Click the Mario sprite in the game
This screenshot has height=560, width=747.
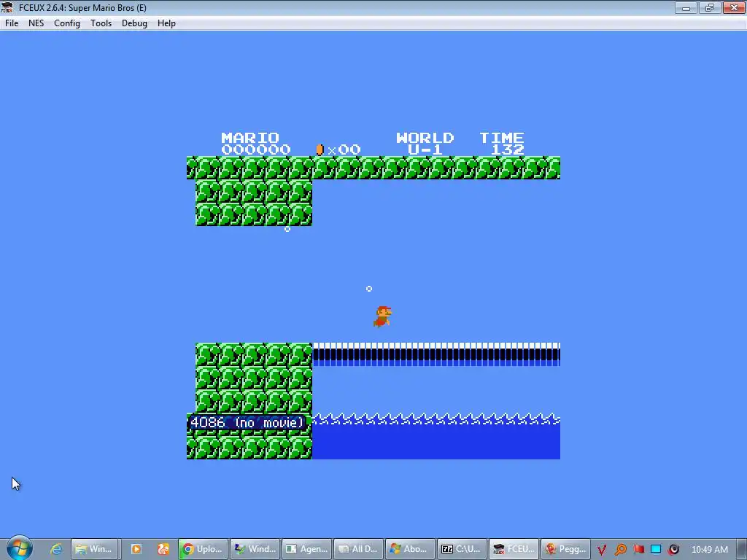[382, 317]
